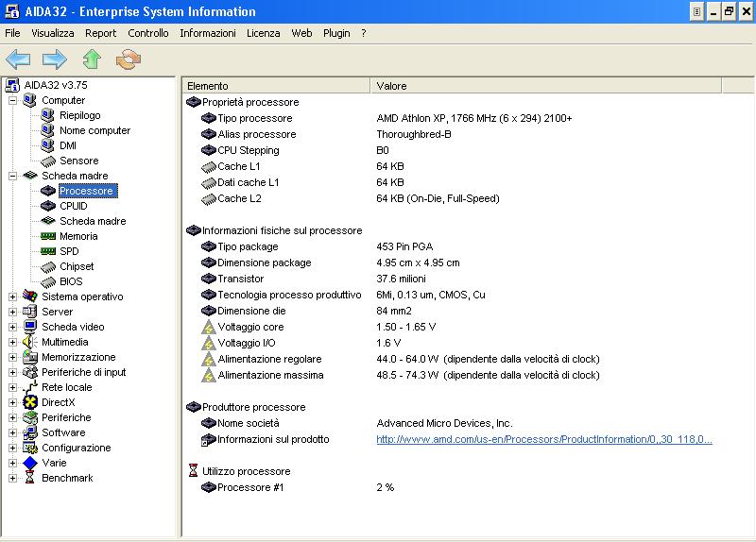Open the Visualizza menu
The width and height of the screenshot is (756, 542).
pyautogui.click(x=53, y=33)
